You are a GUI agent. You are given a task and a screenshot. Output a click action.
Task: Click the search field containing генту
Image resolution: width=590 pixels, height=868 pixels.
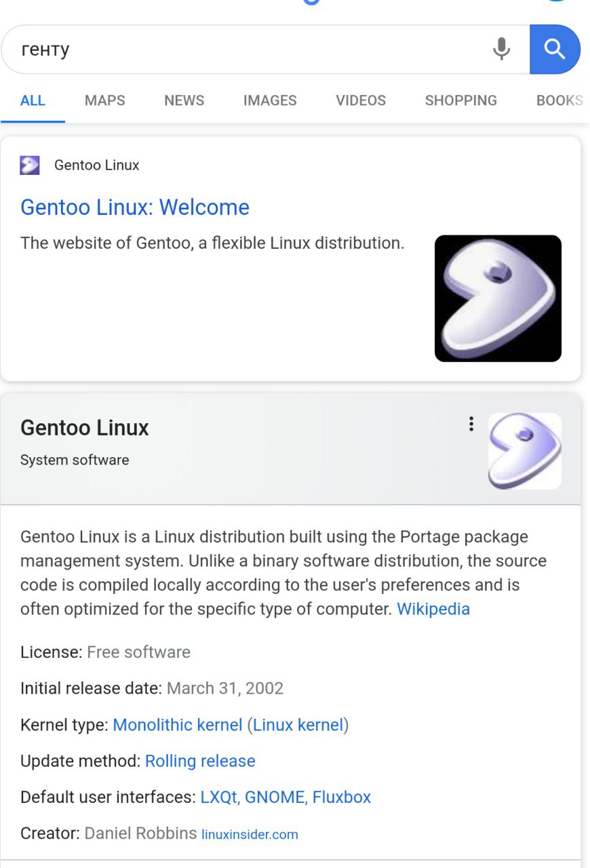248,50
